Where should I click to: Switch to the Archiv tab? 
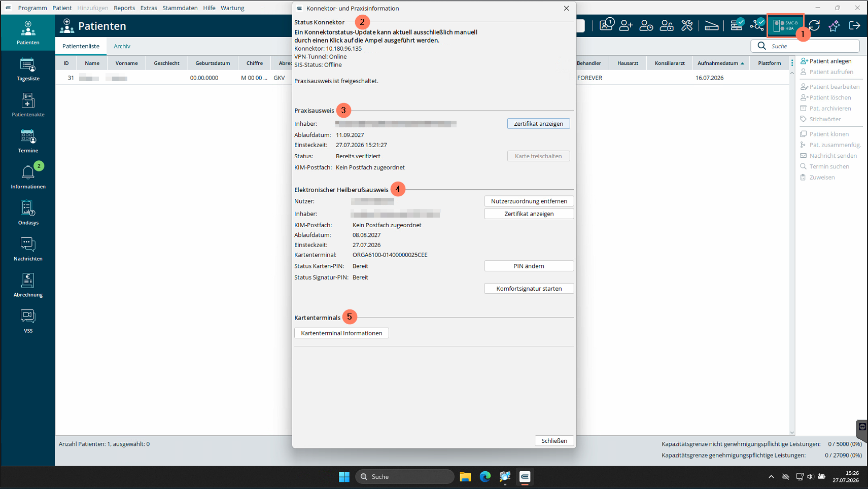(122, 46)
